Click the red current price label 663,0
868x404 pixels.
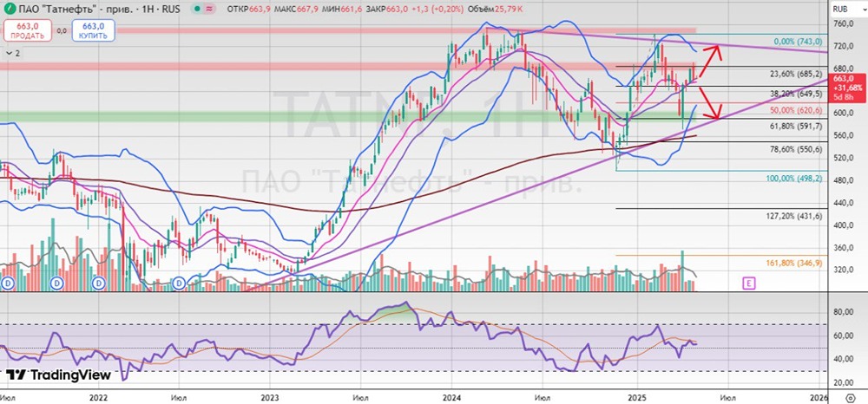[x=847, y=88]
